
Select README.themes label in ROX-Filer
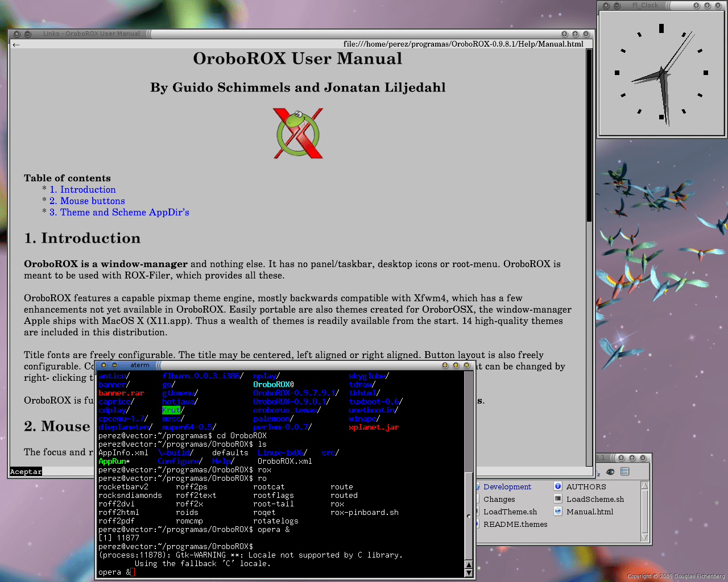pyautogui.click(x=515, y=525)
